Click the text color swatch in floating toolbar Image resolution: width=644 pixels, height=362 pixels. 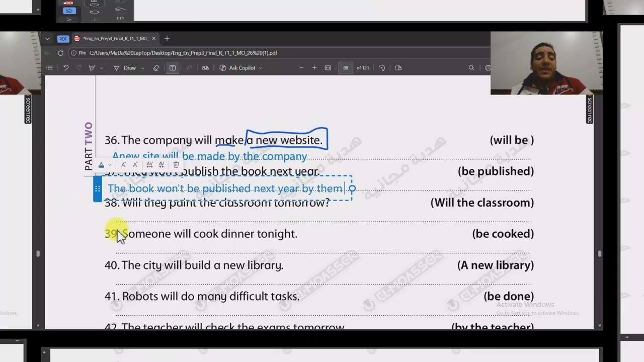(x=101, y=164)
